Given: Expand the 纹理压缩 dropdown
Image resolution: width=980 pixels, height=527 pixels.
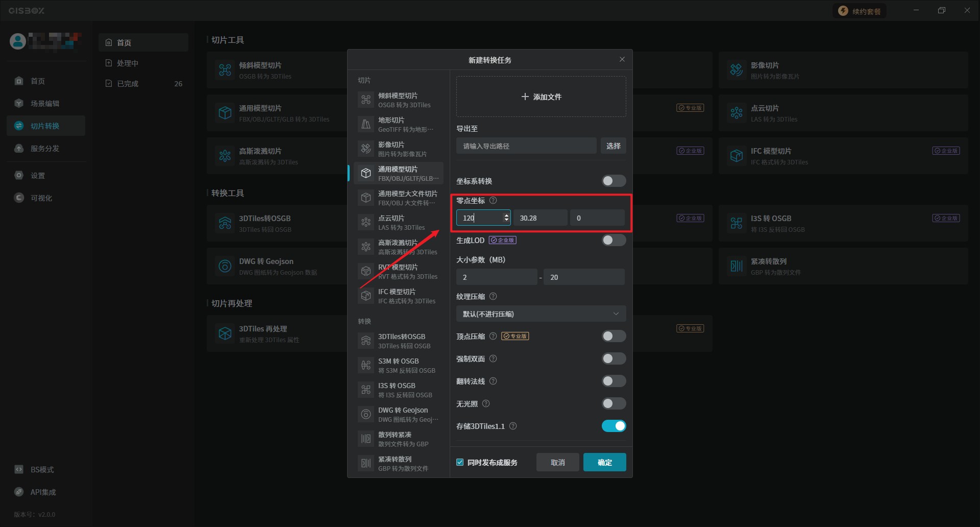Looking at the screenshot, I should pyautogui.click(x=541, y=314).
